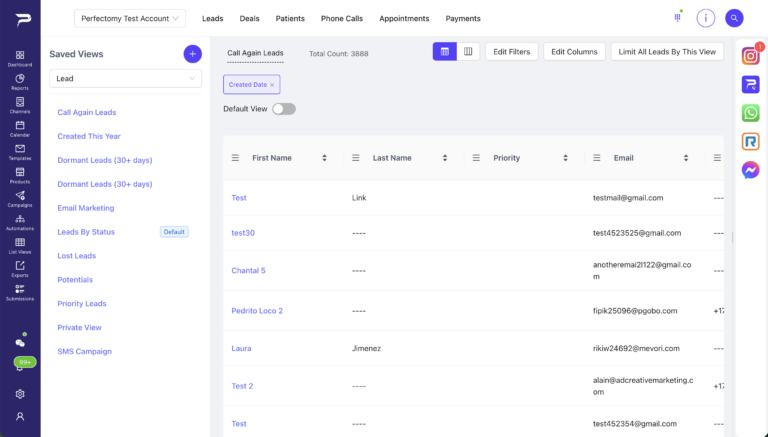Go to Appointments menu
This screenshot has width=768, height=437.
[404, 19]
